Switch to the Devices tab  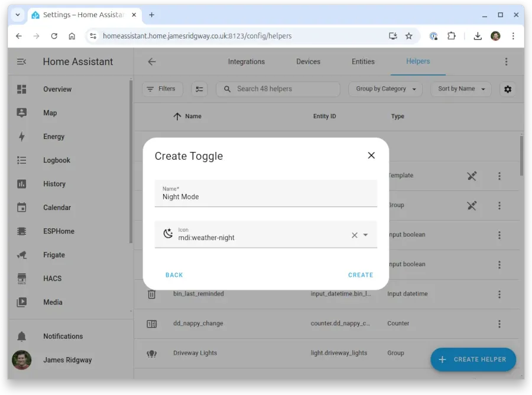(308, 61)
